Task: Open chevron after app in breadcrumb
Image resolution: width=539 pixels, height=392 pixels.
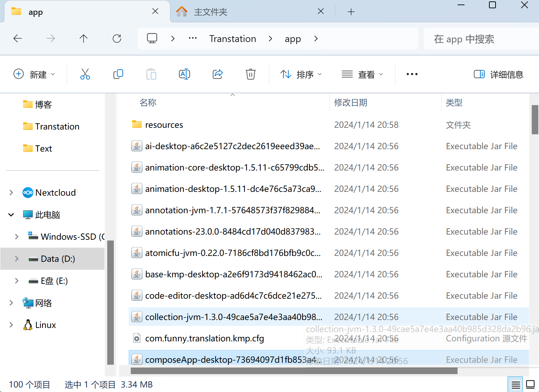Action: click(316, 39)
